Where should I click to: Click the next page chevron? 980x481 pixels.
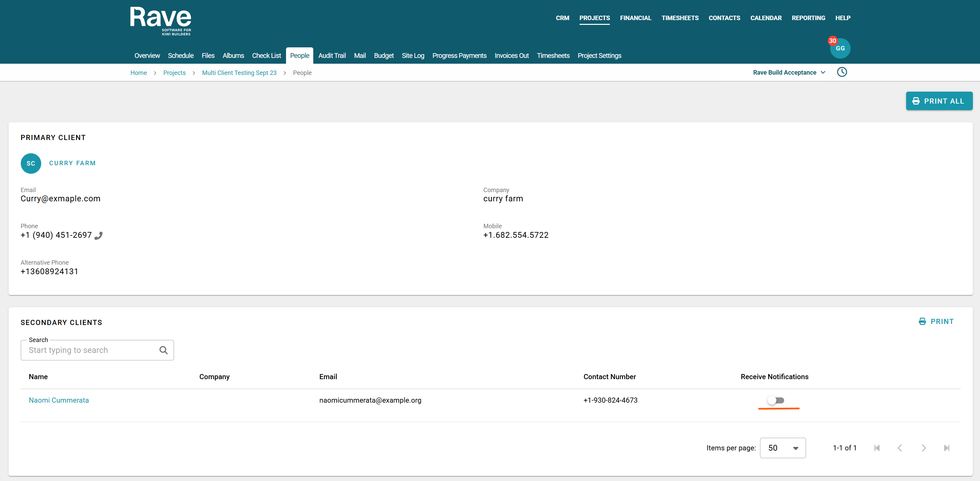[x=923, y=448]
